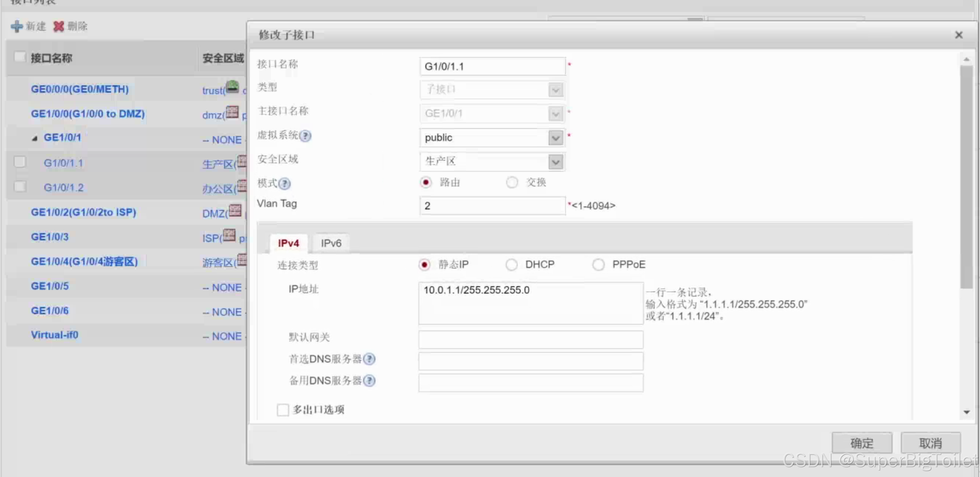Click the dialog scrollbar up arrow
Viewport: 980px width, 477px height.
[967, 59]
